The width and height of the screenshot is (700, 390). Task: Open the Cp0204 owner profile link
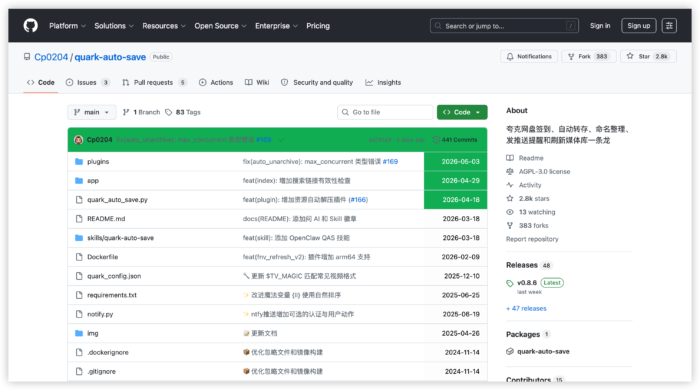[51, 57]
